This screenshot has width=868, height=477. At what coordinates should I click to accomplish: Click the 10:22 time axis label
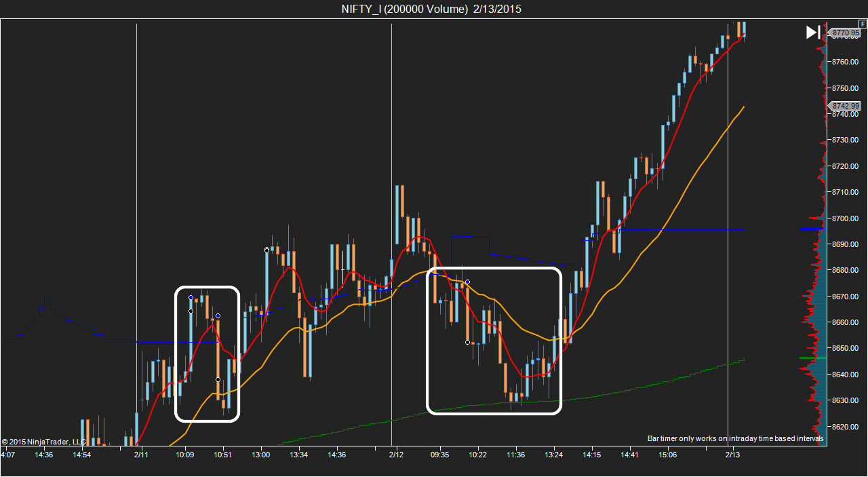click(x=478, y=455)
